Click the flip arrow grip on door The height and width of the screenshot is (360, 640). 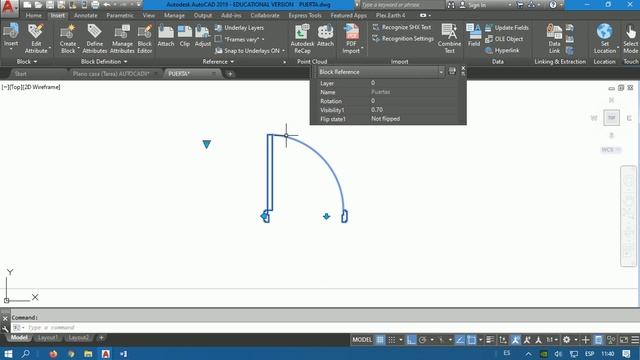tap(326, 216)
